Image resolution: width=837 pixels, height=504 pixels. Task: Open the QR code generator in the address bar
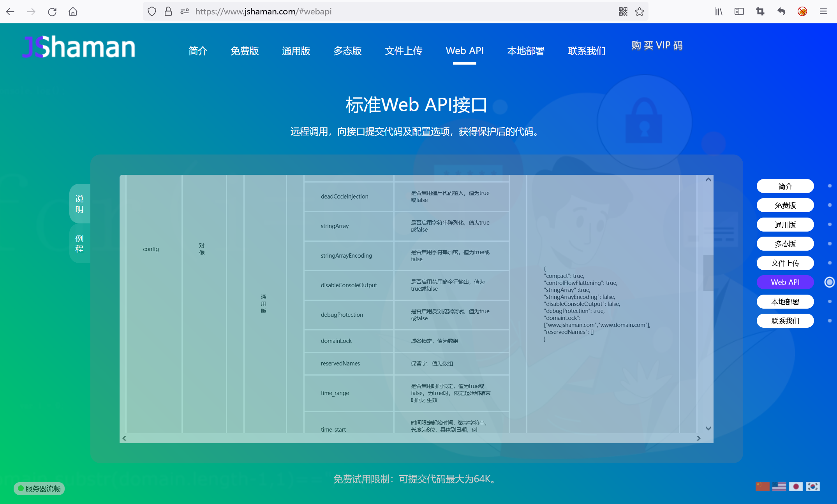pos(622,12)
